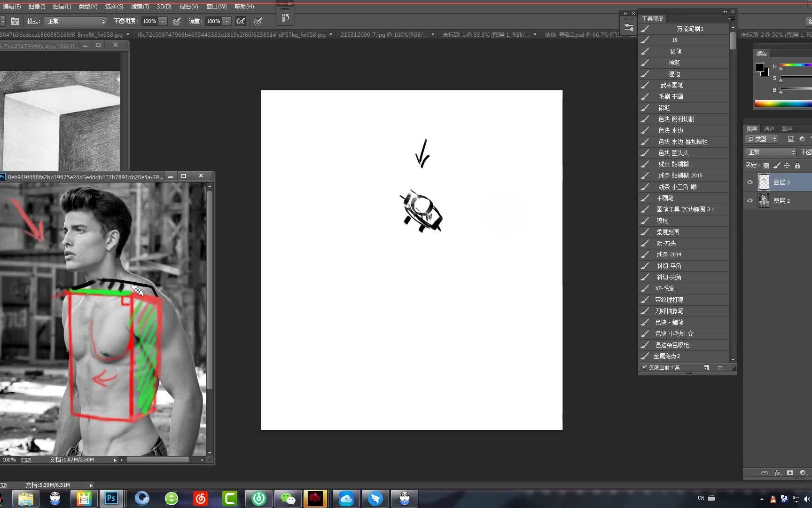Click the color spectrum ramp
The width and height of the screenshot is (812, 508).
[x=783, y=103]
